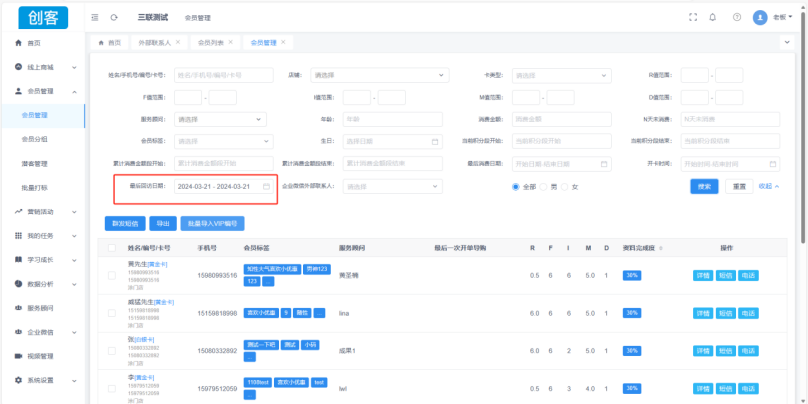Click 详情 button for 黄先生 row

pyautogui.click(x=703, y=276)
